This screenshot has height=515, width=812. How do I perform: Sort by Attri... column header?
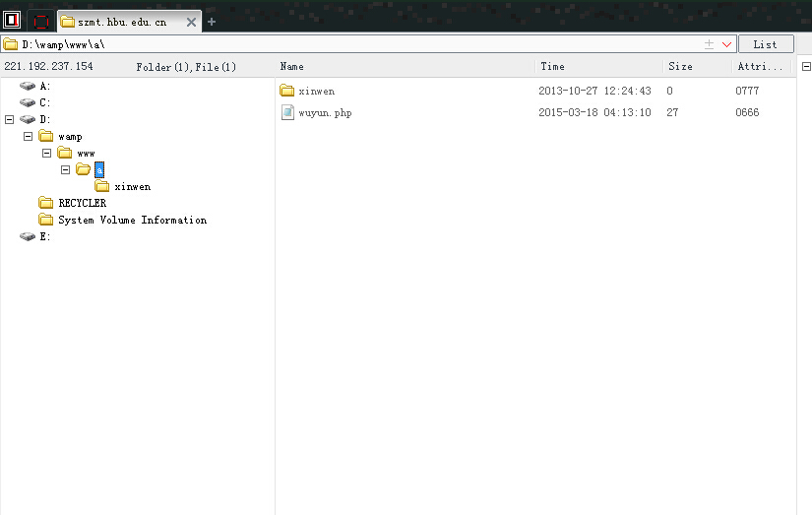760,66
